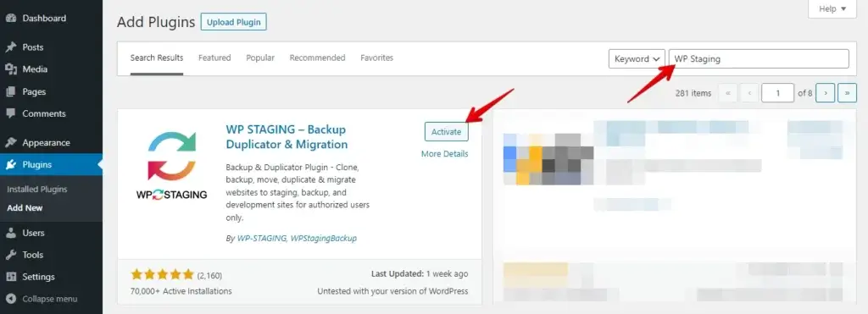Open the Users menu item
This screenshot has height=314, width=868.
pos(51,233)
